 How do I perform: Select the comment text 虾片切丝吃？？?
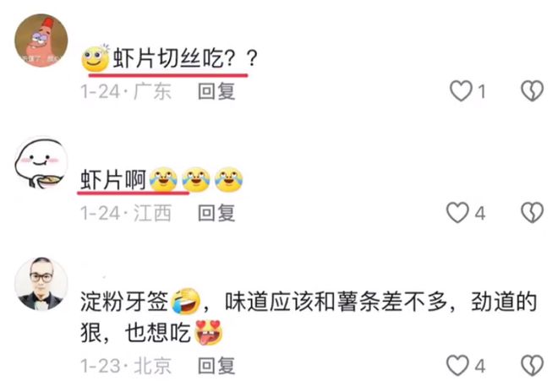[x=185, y=58]
